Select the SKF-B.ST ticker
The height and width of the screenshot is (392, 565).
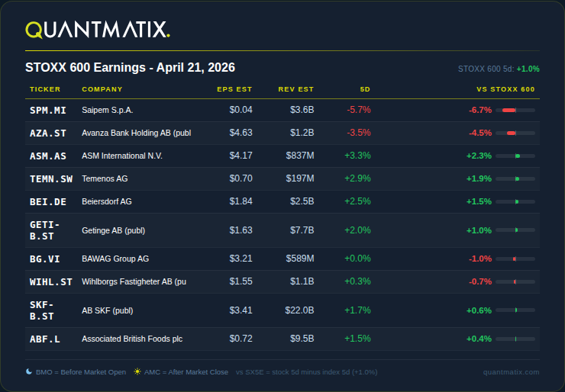42,310
